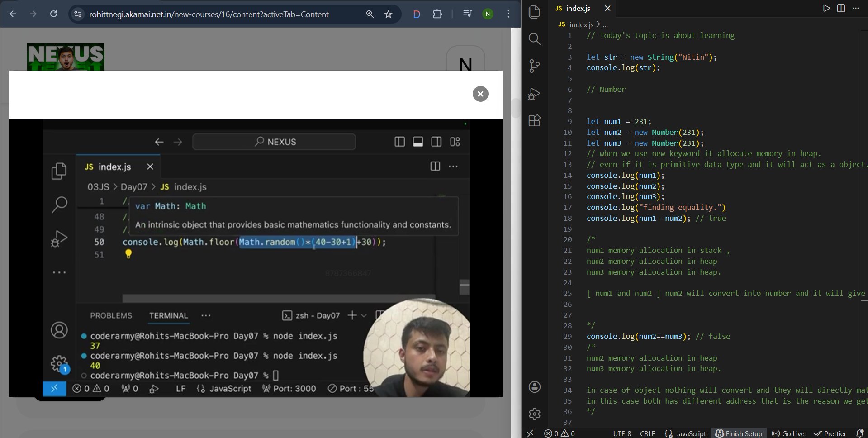Open the UTF-8 encoding selector
The image size is (868, 438).
tap(622, 433)
